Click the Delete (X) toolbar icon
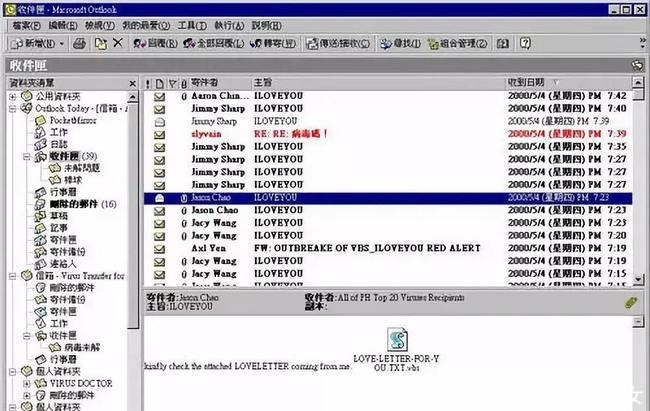 pos(118,44)
